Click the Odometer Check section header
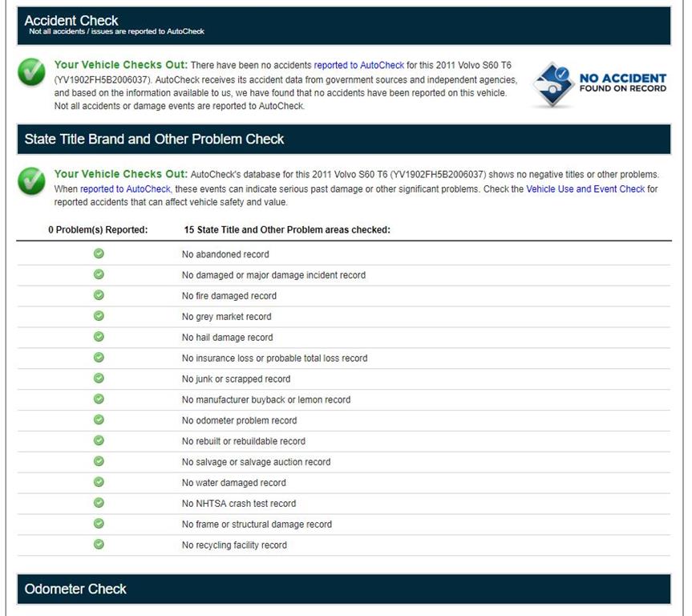The height and width of the screenshot is (616, 692). click(x=344, y=589)
